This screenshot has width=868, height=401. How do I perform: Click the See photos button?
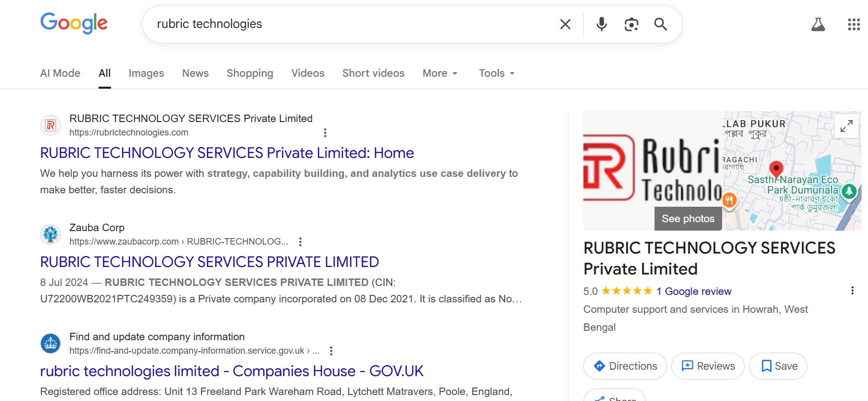point(688,219)
